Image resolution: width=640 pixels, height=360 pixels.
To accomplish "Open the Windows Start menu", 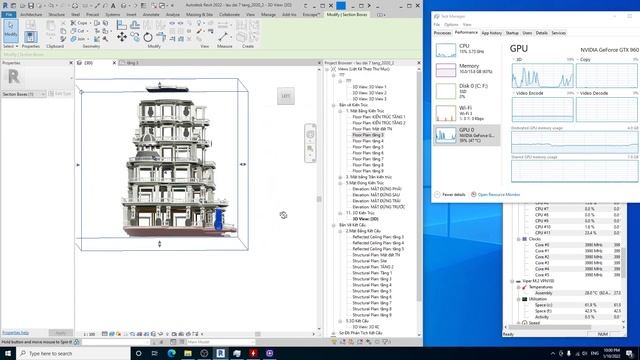I will [8, 353].
